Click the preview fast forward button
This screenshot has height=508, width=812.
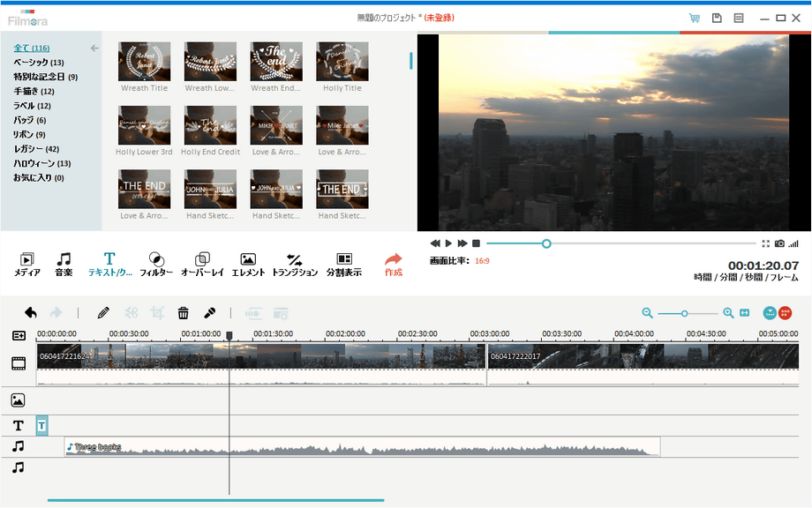click(462, 243)
